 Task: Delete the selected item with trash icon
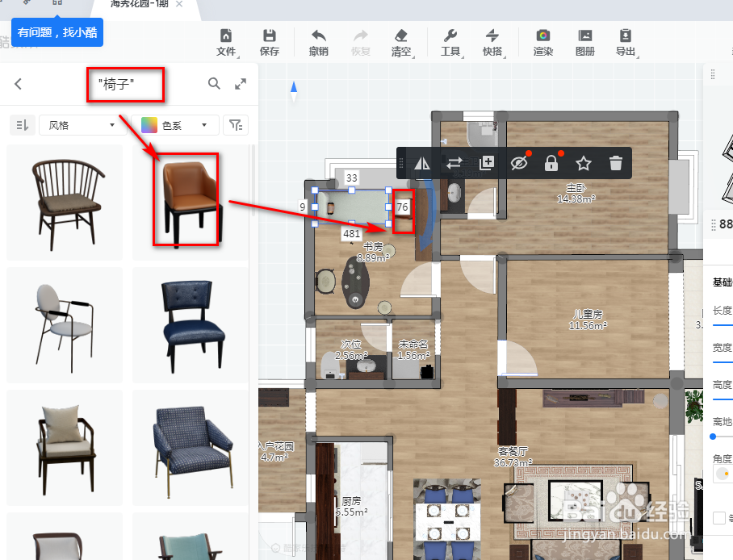(x=616, y=163)
